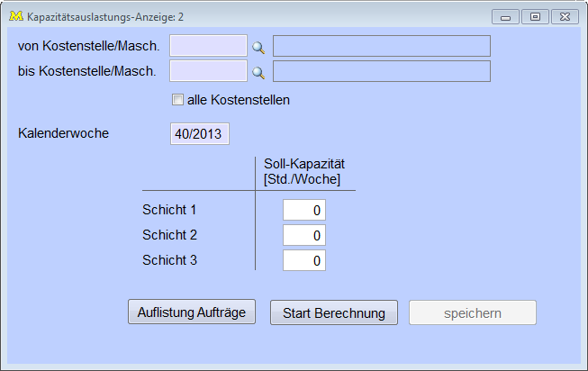
Task: Close the Kapazitätsauslastungs-Anzeige window
Action: [564, 16]
